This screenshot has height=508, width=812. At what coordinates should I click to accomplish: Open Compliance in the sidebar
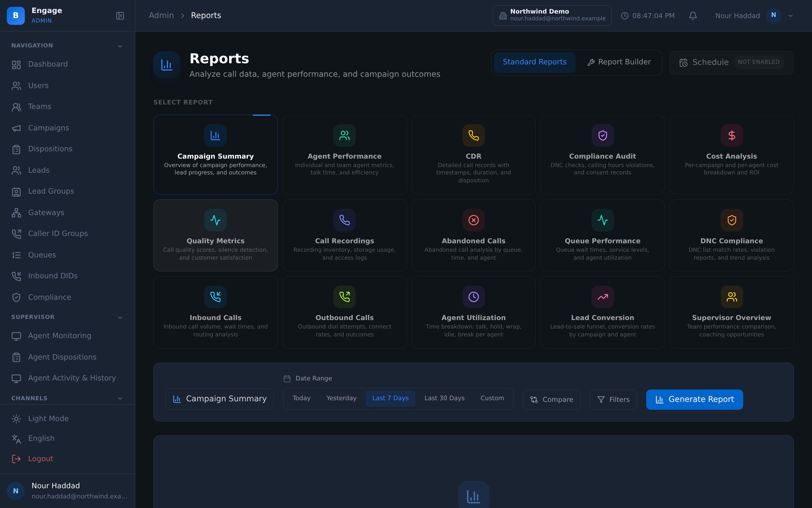[67, 297]
